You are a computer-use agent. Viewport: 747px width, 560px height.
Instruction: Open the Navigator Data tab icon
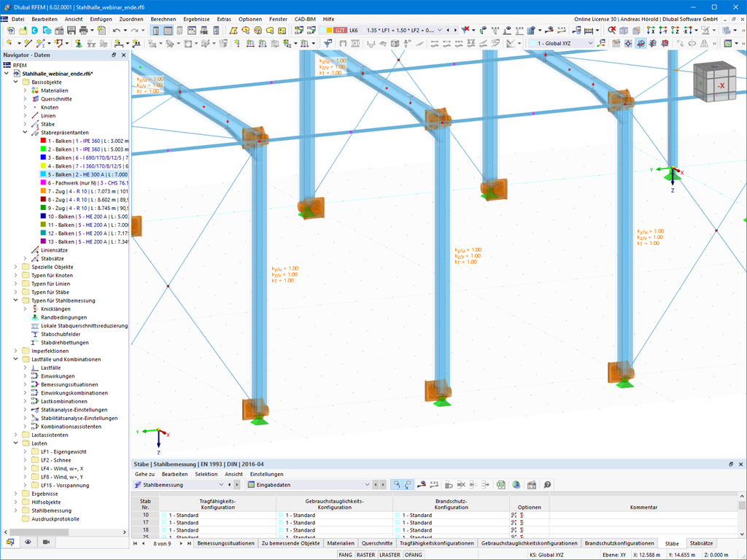[10, 542]
